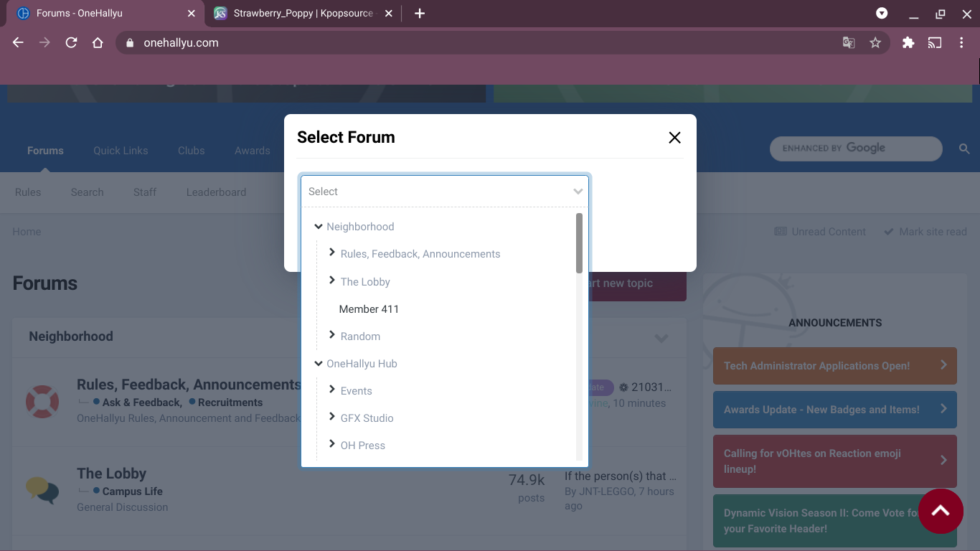Close the Select Forum dialog
Viewport: 980px width, 551px height.
pyautogui.click(x=674, y=138)
